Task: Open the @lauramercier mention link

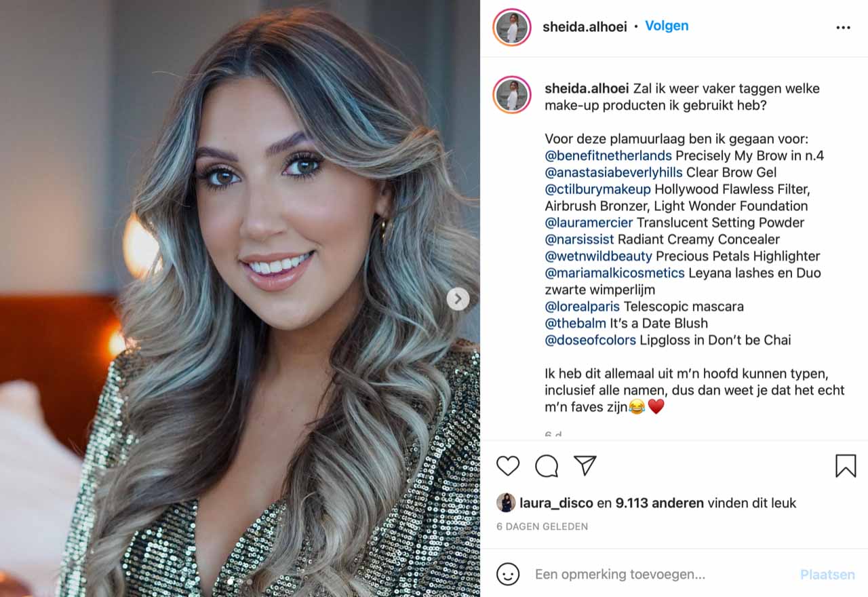Action: 589,223
